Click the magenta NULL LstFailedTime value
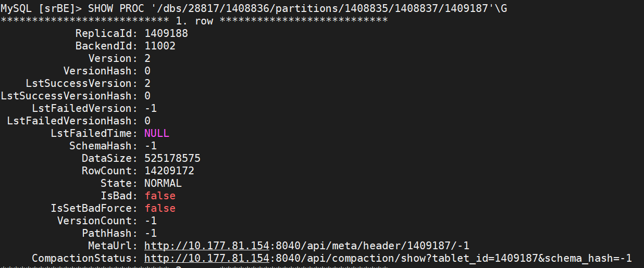This screenshot has width=644, height=268. pos(157,133)
